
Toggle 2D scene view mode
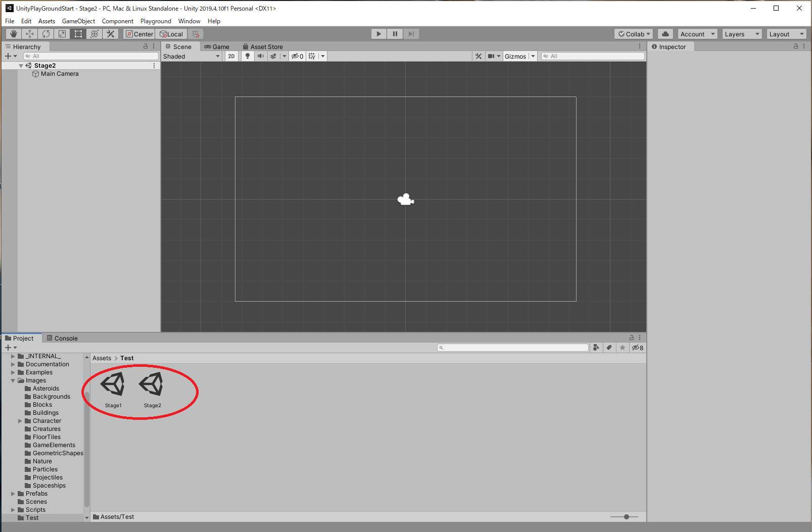click(x=231, y=56)
